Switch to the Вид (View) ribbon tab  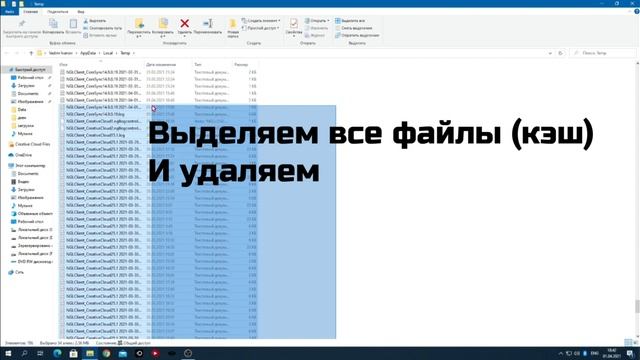coord(81,12)
